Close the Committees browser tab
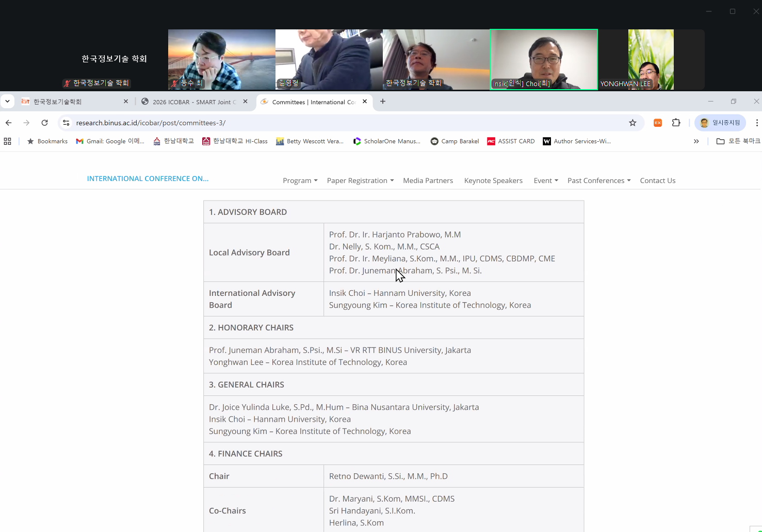 (365, 102)
